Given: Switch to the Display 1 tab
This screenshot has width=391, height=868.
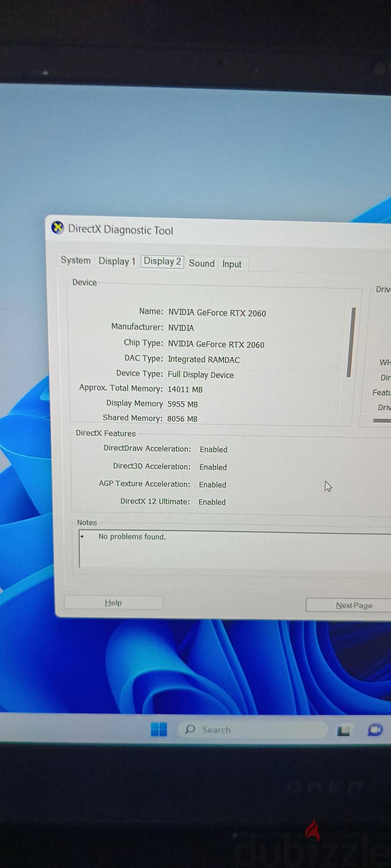Looking at the screenshot, I should (117, 261).
